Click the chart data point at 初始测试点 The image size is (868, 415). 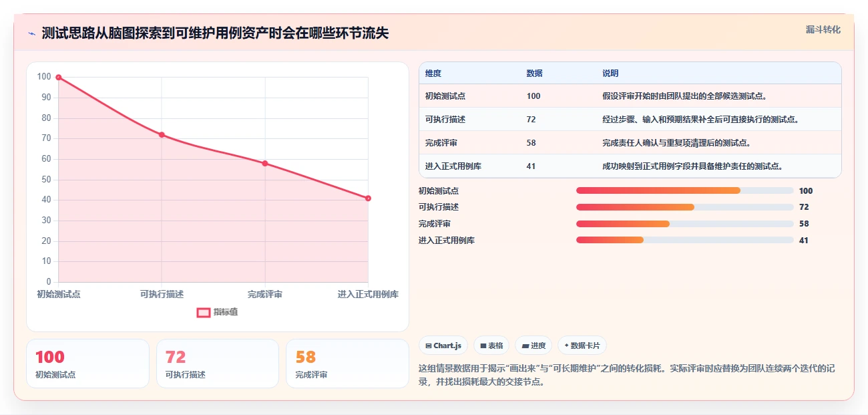click(x=59, y=78)
